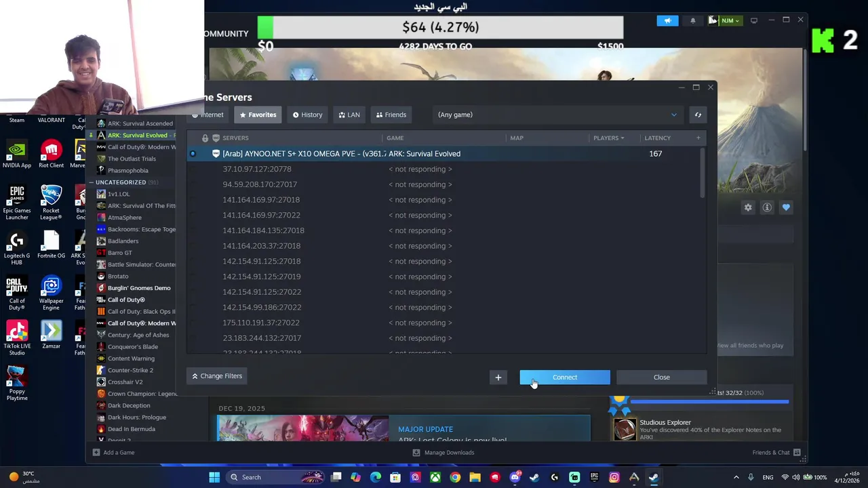Open Logitech G HUB desktop shortcut
Viewport: 868px width, 488px height.
17,247
